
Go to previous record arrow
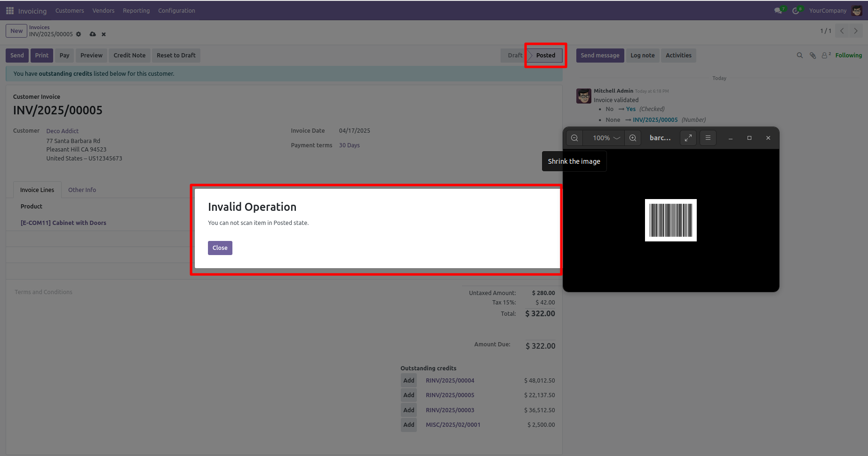[x=842, y=31]
